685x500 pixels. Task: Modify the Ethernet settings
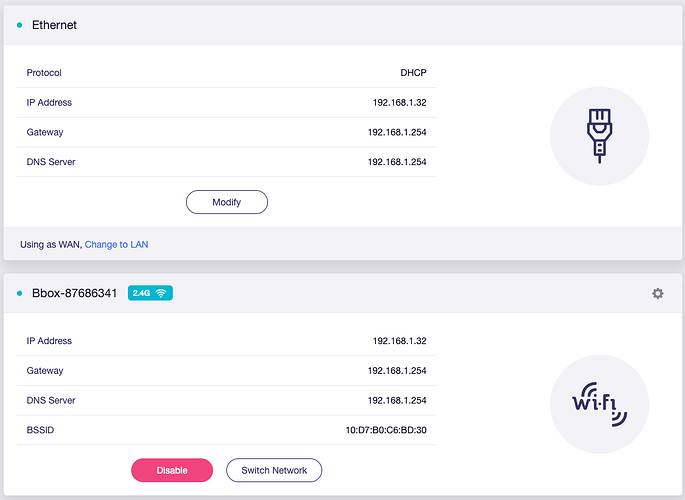click(x=227, y=202)
